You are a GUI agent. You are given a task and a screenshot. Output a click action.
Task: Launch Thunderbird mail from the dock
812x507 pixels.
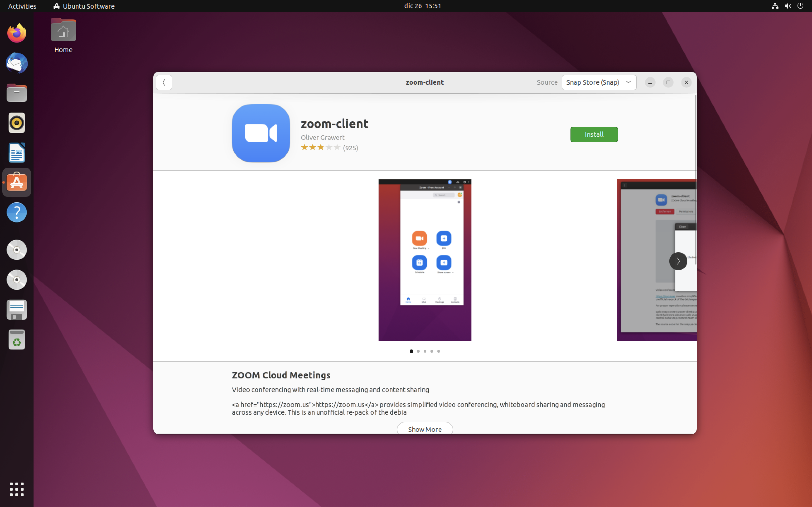point(17,63)
